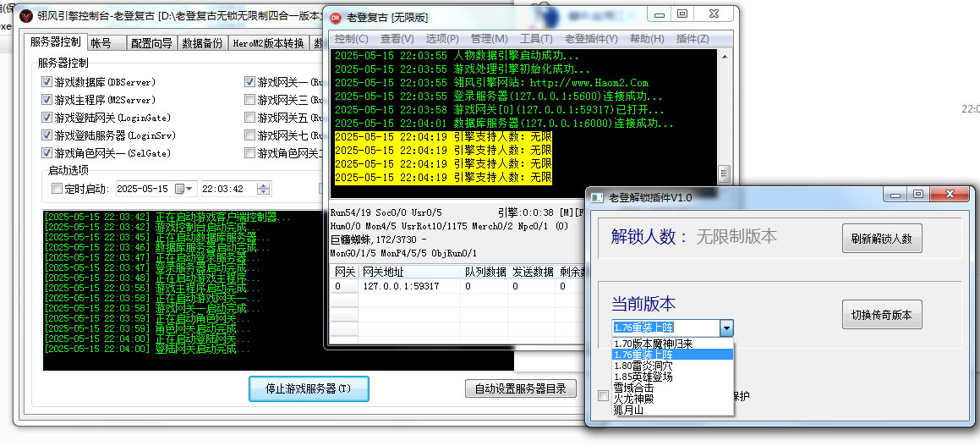Click the log scrollbar up arrow

tap(725, 56)
